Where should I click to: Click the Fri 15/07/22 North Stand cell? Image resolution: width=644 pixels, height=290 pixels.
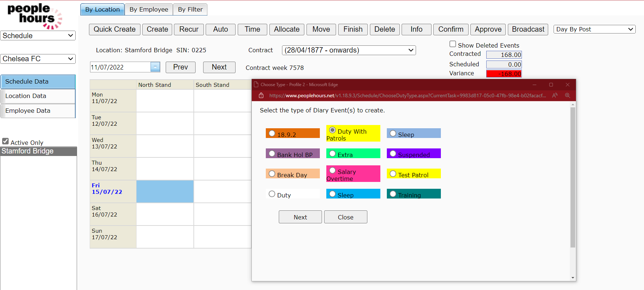(x=165, y=191)
